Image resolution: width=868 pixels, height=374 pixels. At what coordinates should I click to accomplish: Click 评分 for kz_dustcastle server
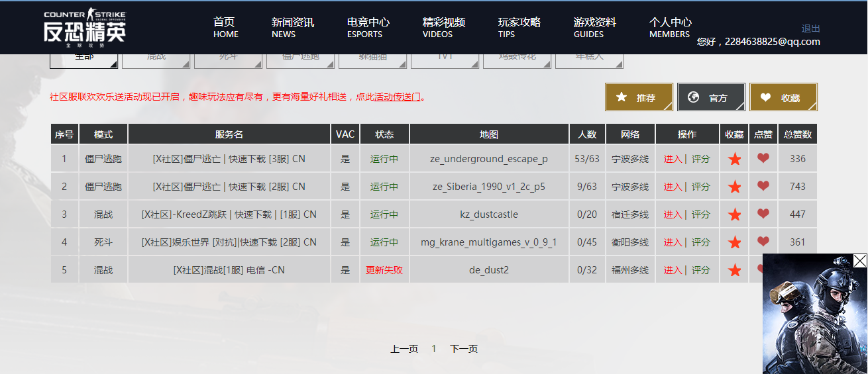tap(701, 214)
